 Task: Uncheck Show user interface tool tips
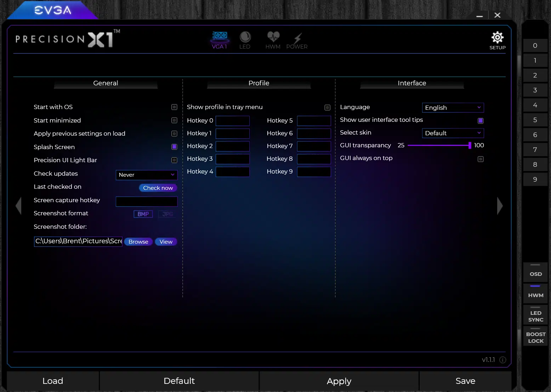(x=481, y=121)
